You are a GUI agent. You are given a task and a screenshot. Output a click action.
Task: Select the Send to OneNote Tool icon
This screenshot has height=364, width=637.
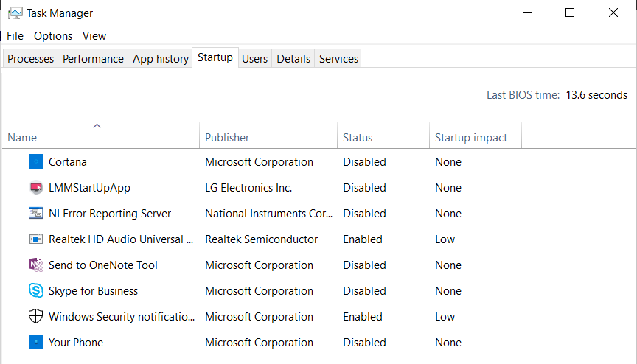36,265
